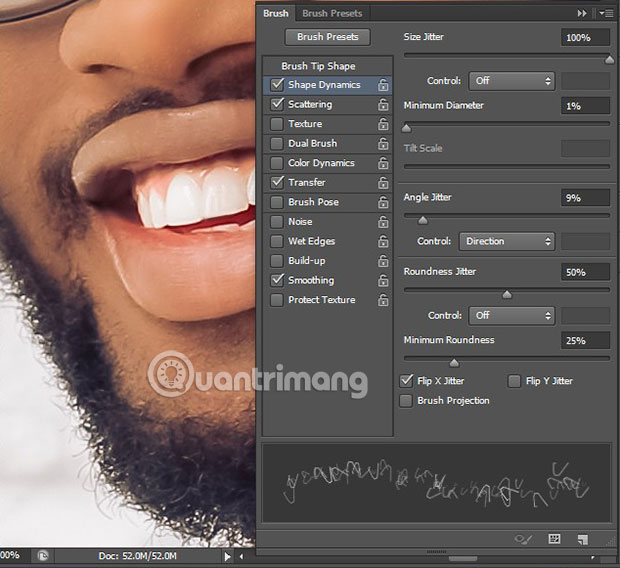
Task: Enable the Flip Y Jitter checkbox
Action: click(514, 381)
